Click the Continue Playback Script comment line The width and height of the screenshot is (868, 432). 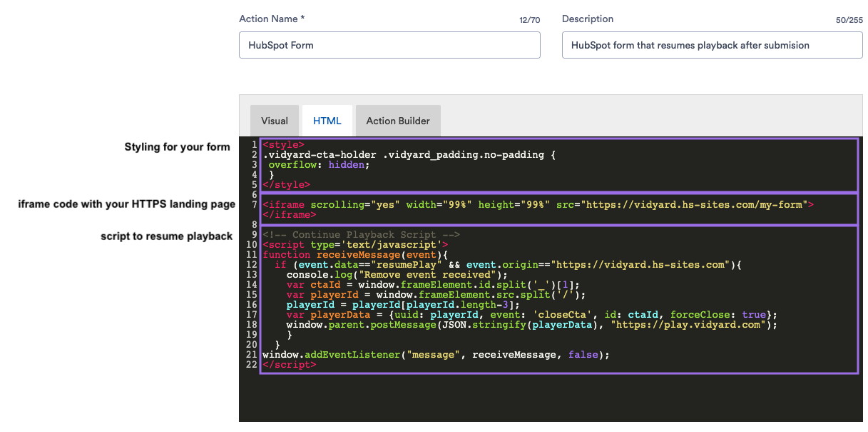pos(361,235)
